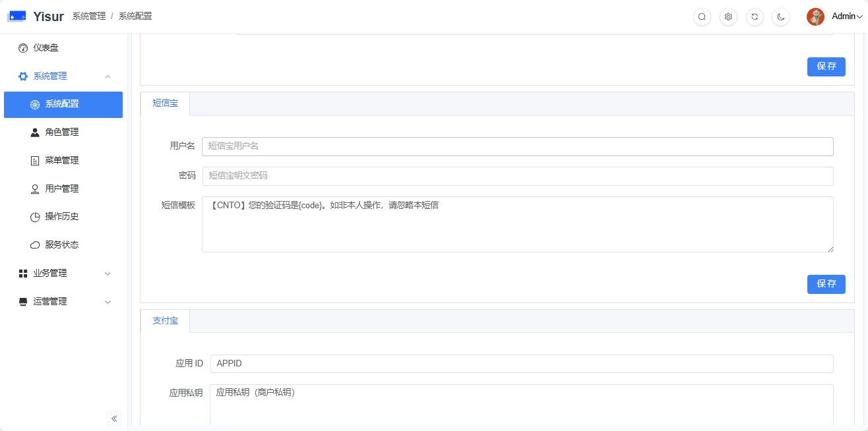Focus the 短信宝用户名 input field
The height and width of the screenshot is (431, 868).
click(x=517, y=146)
